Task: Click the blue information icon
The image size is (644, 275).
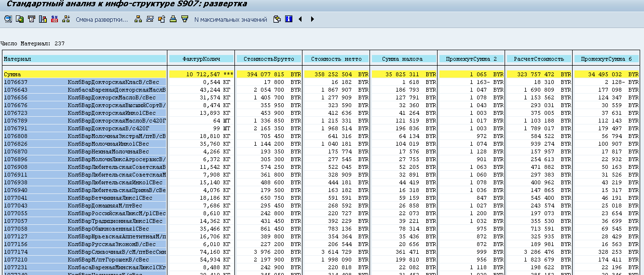Action: coord(288,19)
